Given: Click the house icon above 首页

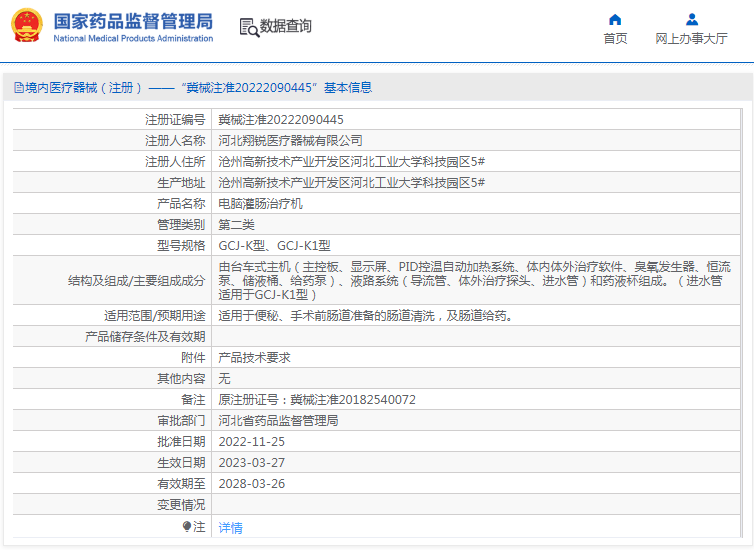Looking at the screenshot, I should pyautogui.click(x=615, y=19).
